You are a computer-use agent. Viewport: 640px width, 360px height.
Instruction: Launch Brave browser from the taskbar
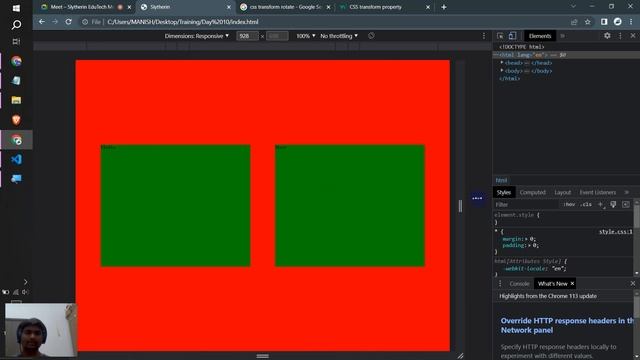pyautogui.click(x=16, y=120)
